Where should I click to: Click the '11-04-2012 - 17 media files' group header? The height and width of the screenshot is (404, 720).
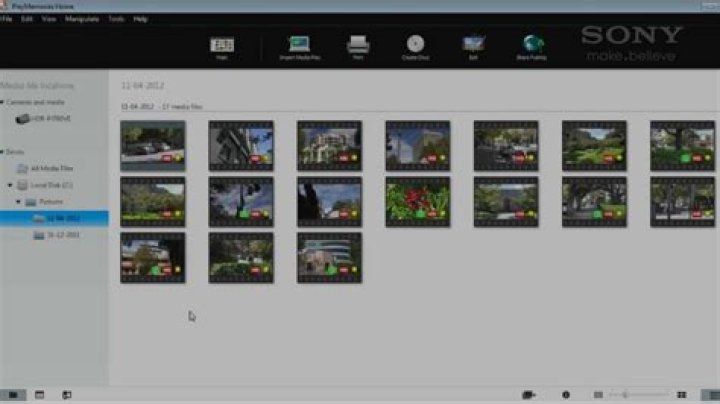162,107
